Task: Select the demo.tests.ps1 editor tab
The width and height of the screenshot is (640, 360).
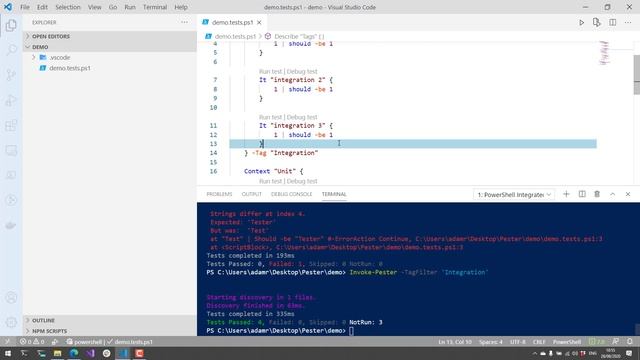Action: coord(232,22)
